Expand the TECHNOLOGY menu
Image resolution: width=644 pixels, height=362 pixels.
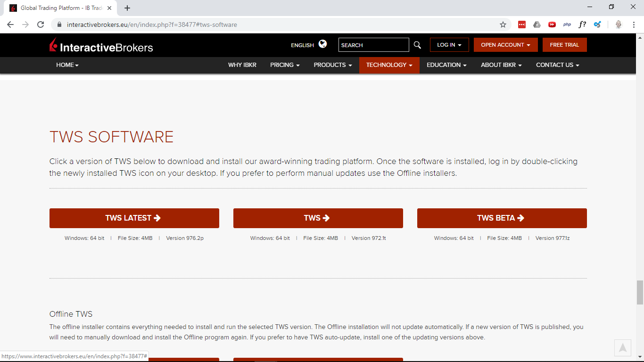[x=389, y=65]
